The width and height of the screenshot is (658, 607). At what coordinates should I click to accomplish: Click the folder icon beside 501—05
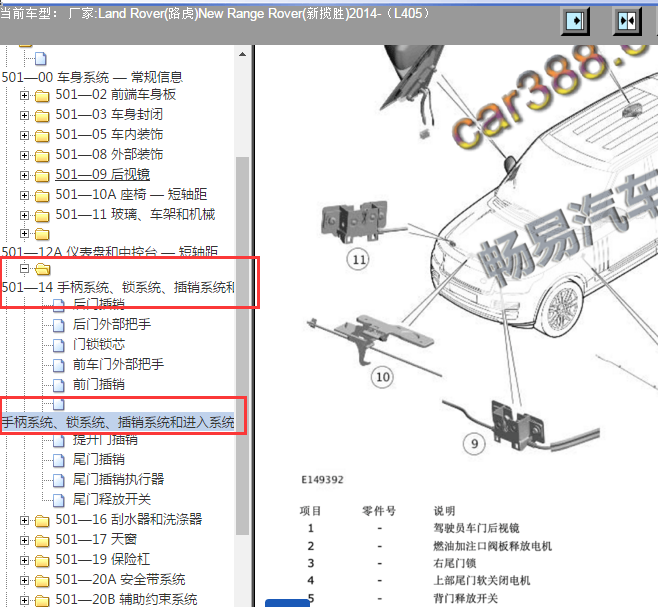tap(42, 136)
